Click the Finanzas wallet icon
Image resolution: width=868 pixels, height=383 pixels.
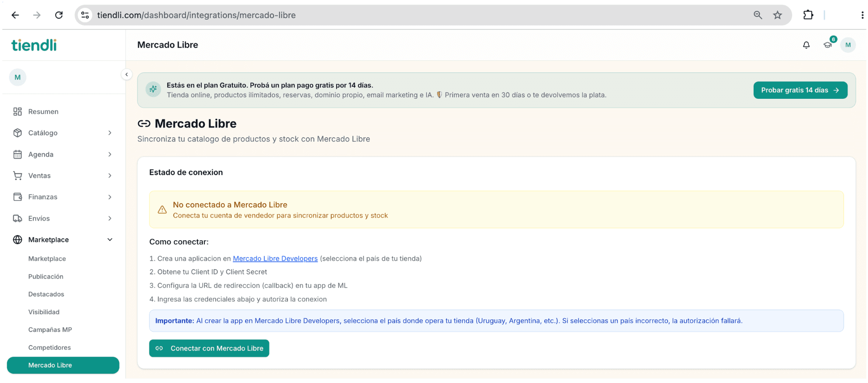18,197
